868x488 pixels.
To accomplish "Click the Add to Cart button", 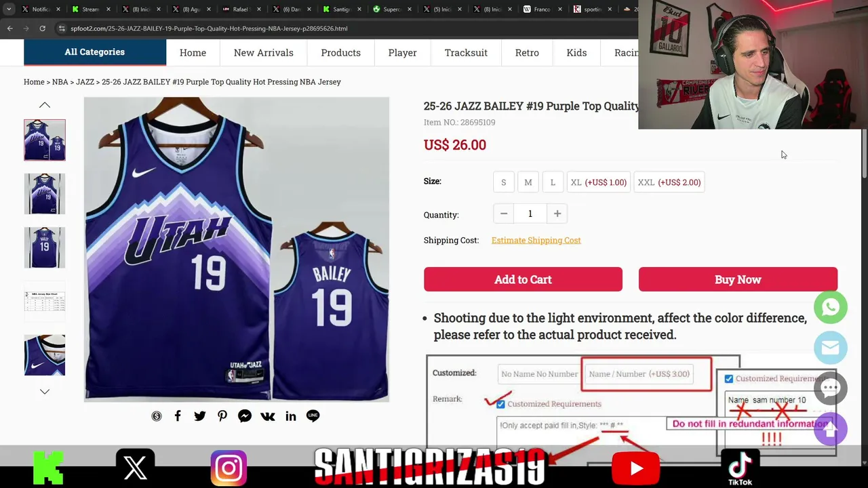I will coord(523,279).
